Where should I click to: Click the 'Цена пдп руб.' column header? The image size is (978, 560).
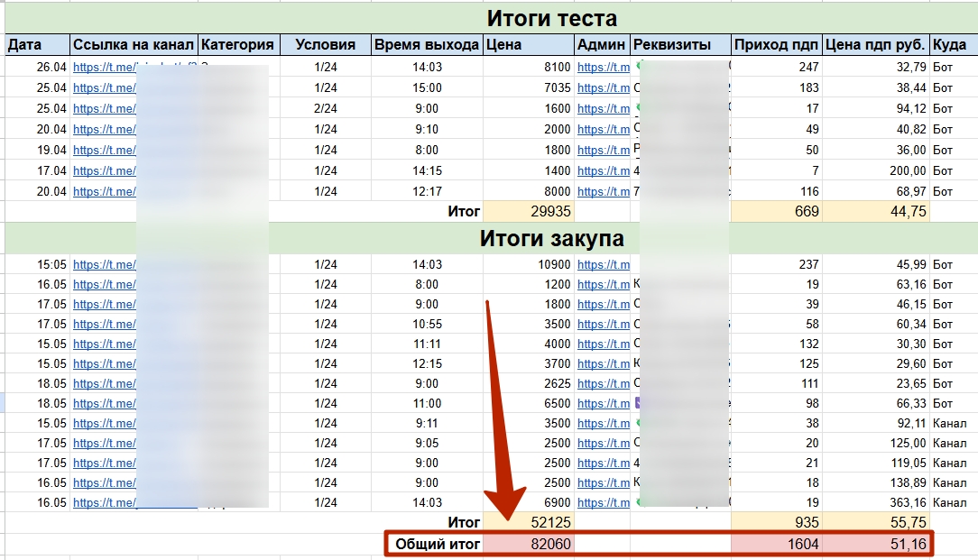tap(876, 45)
